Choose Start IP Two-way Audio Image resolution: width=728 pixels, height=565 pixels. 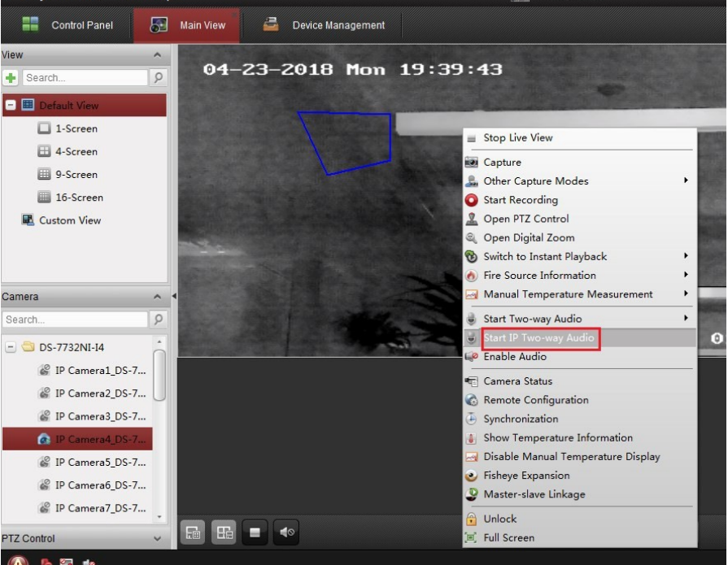(538, 338)
